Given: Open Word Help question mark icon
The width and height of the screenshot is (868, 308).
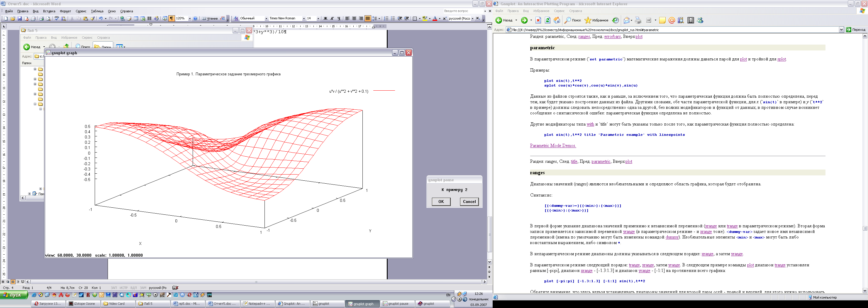Looking at the screenshot, I should tap(195, 18).
